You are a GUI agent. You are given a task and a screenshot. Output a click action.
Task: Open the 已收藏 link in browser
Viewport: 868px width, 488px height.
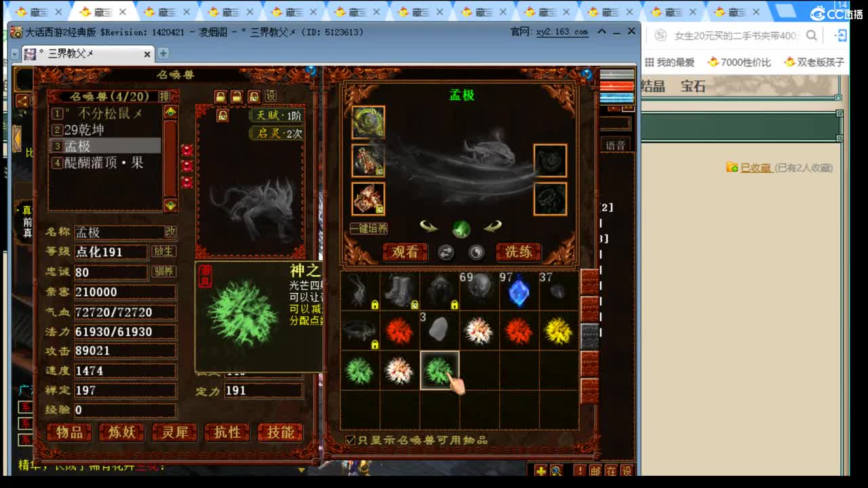755,167
